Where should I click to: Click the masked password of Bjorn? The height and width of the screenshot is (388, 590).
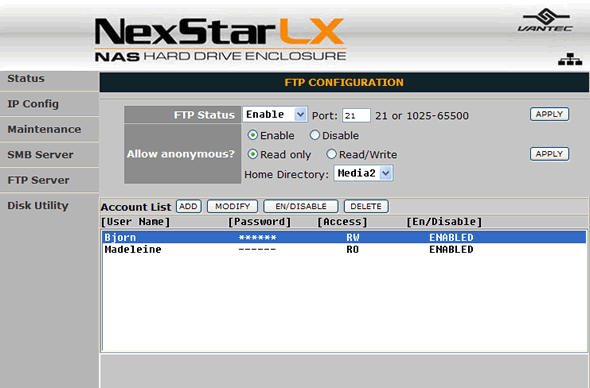[257, 237]
